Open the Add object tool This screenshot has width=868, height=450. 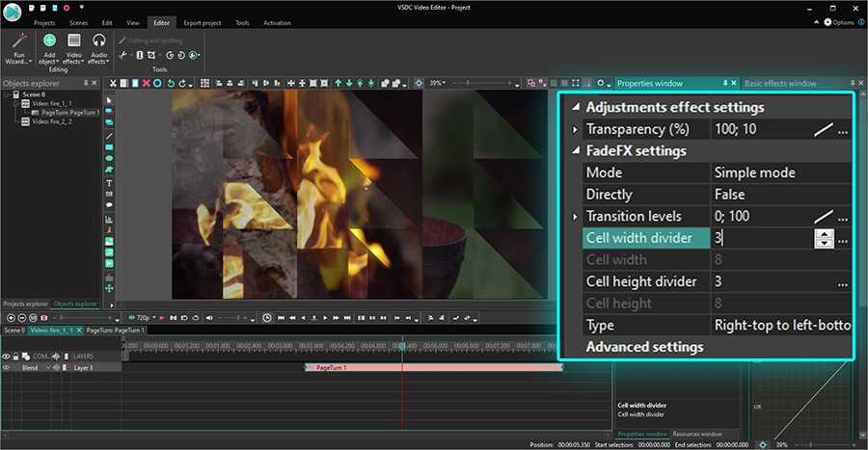coord(49,41)
